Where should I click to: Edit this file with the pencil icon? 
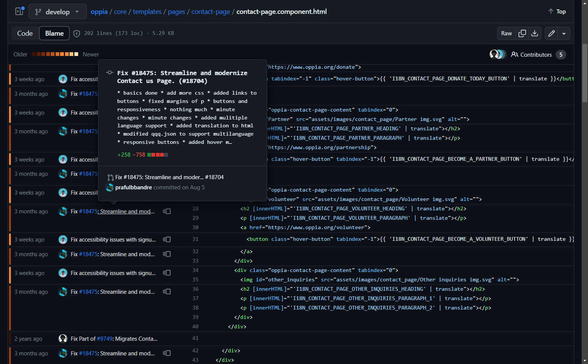coord(551,33)
